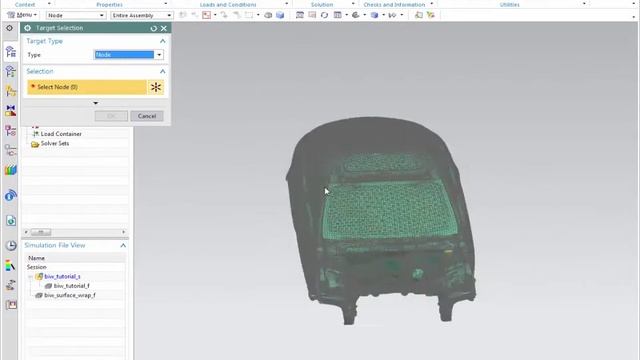Image resolution: width=640 pixels, height=360 pixels.
Task: Open the Utilities ribbon group
Action: [509, 4]
